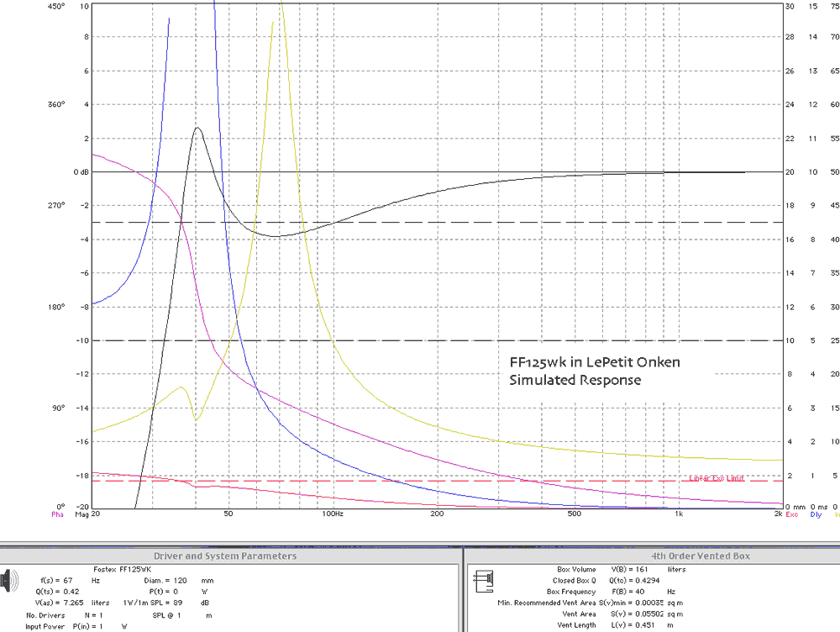Select the Driver and System Parameters header
Image resolution: width=840 pixels, height=632 pixels.
225,556
